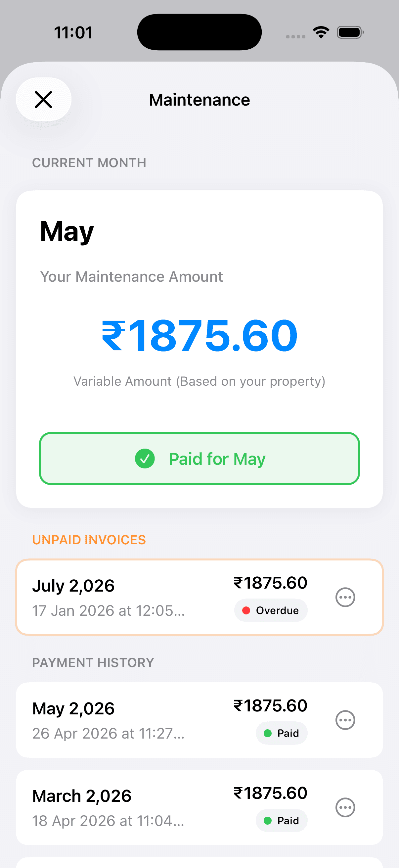Open more options for May 2,026 payment
The height and width of the screenshot is (868, 399).
click(345, 720)
